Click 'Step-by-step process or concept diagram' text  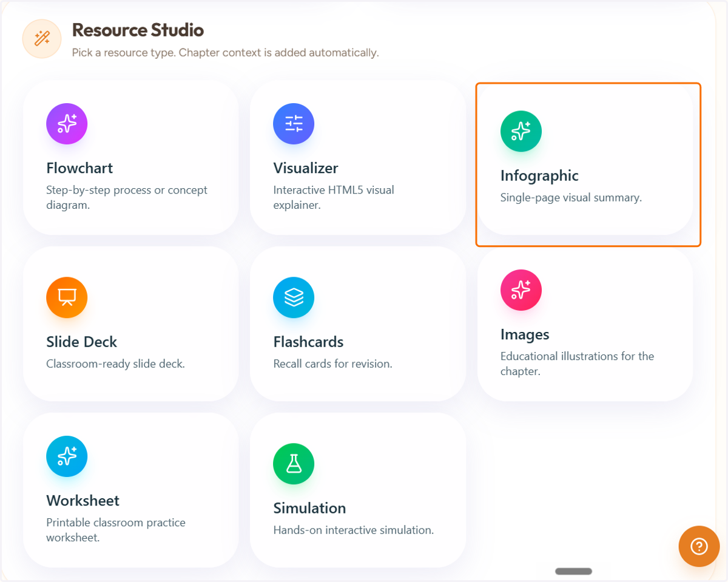[127, 197]
